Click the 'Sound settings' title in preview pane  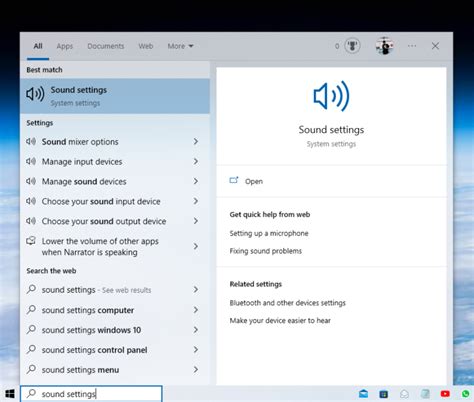coord(331,130)
